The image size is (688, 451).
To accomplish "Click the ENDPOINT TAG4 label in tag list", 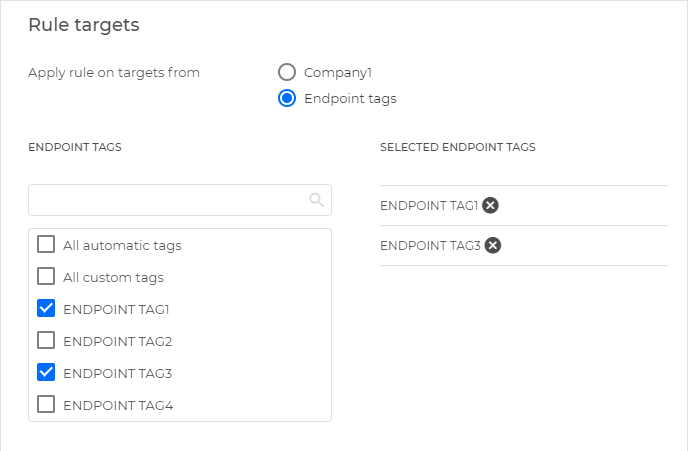I will pyautogui.click(x=117, y=405).
